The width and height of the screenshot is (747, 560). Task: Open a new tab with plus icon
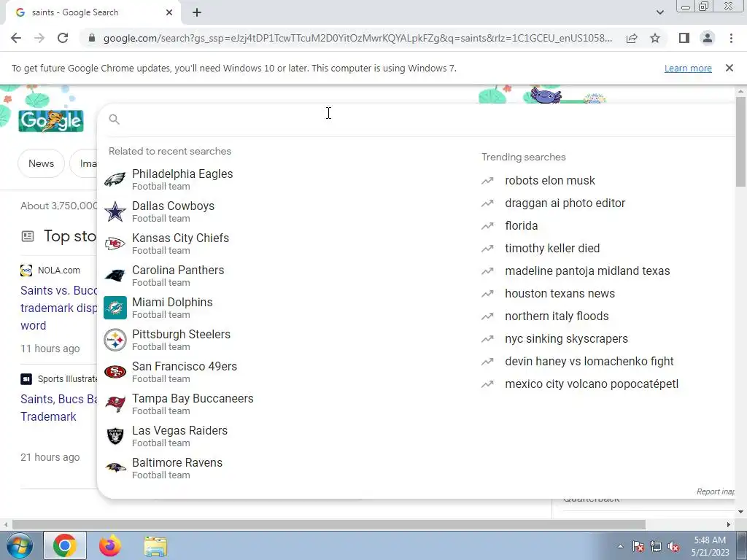click(x=197, y=13)
